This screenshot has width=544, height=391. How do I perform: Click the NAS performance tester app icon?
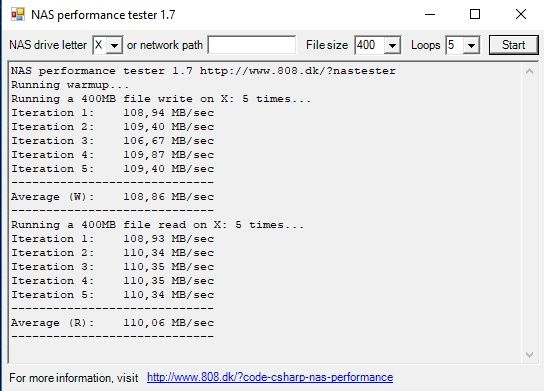(18, 15)
